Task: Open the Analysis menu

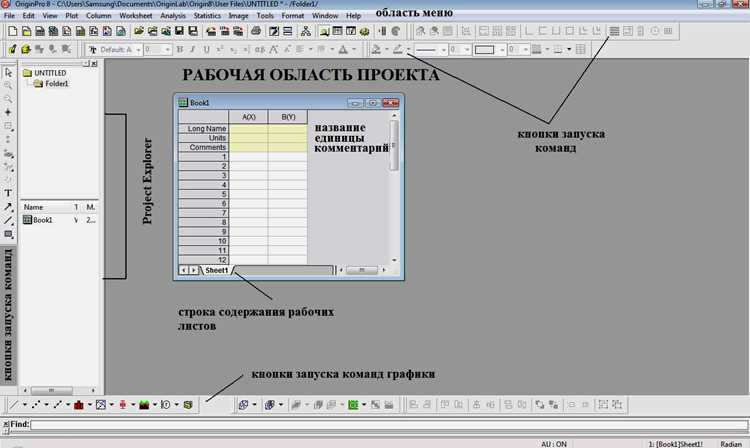Action: 173,16
